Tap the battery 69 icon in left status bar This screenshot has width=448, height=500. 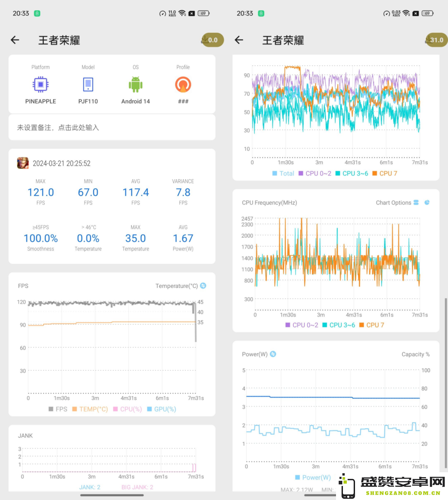point(203,13)
